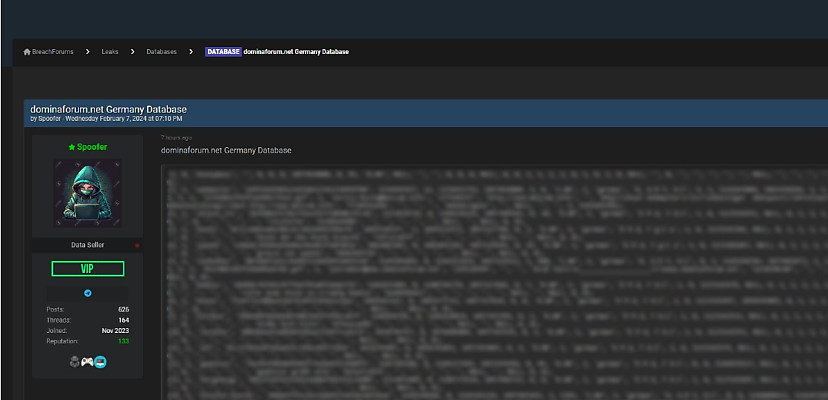Open the Reputation value 133
Screen dimensions: 828x400
click(124, 341)
